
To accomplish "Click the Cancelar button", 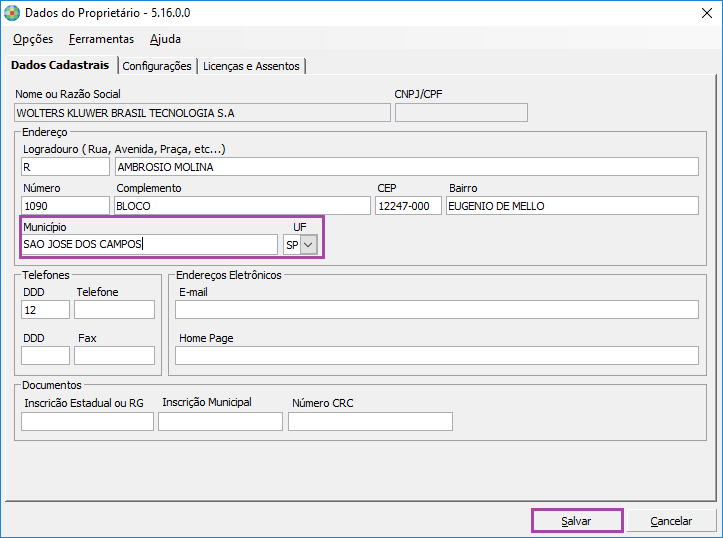I will [671, 521].
